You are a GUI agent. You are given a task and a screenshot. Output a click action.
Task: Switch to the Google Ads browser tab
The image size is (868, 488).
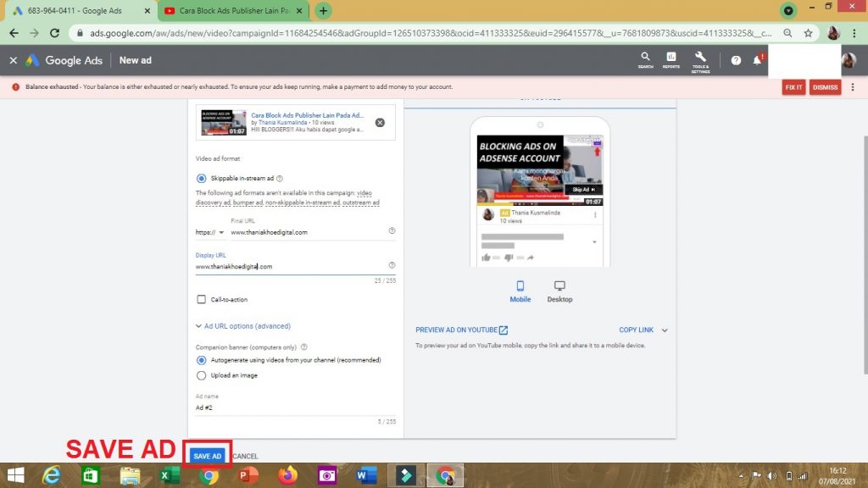pos(76,11)
